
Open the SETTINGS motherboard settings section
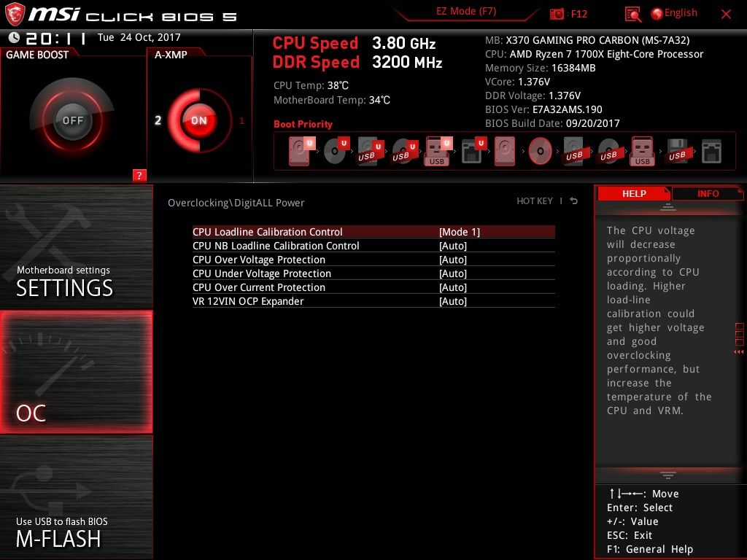click(x=76, y=246)
